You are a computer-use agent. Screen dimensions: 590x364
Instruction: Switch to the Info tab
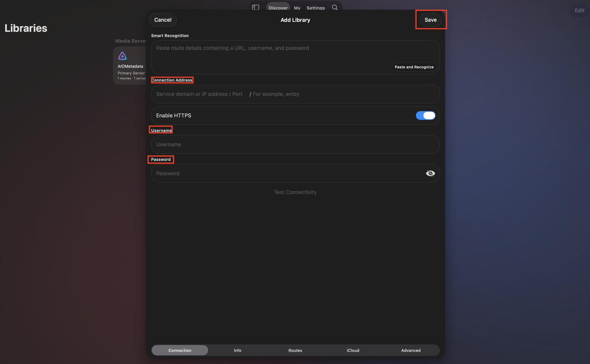(237, 350)
